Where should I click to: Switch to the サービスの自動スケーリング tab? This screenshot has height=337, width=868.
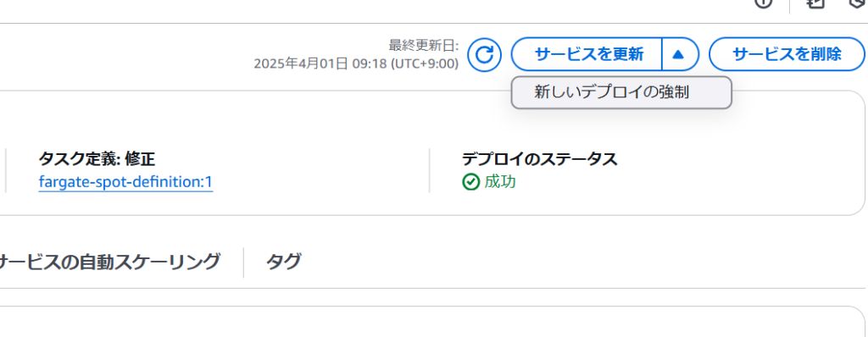click(x=108, y=261)
